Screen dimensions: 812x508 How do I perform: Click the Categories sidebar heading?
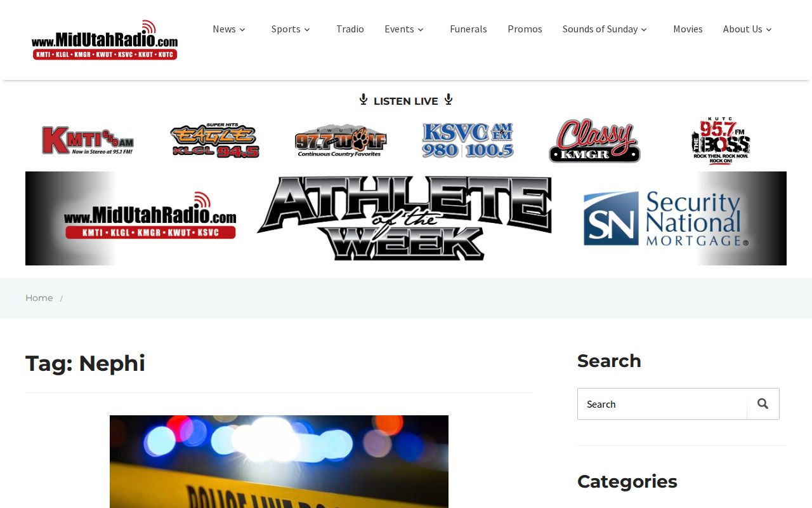click(x=627, y=481)
